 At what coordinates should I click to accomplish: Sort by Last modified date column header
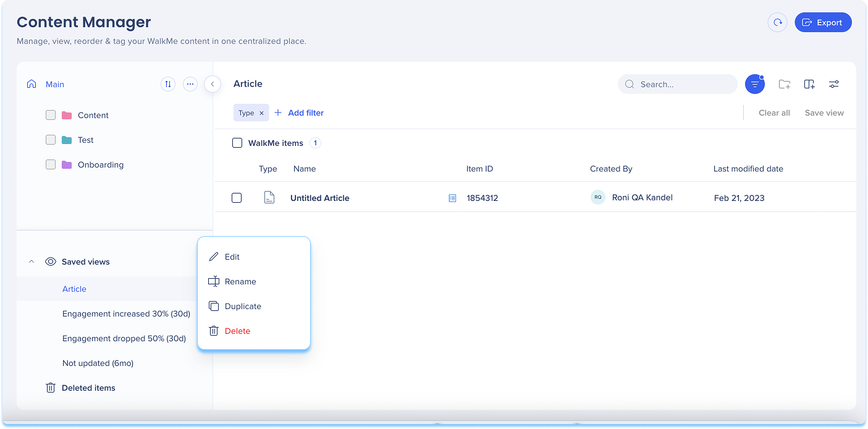coord(748,169)
